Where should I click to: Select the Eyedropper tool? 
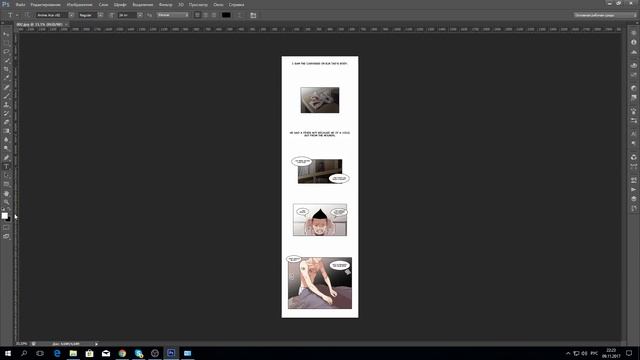[x=6, y=78]
